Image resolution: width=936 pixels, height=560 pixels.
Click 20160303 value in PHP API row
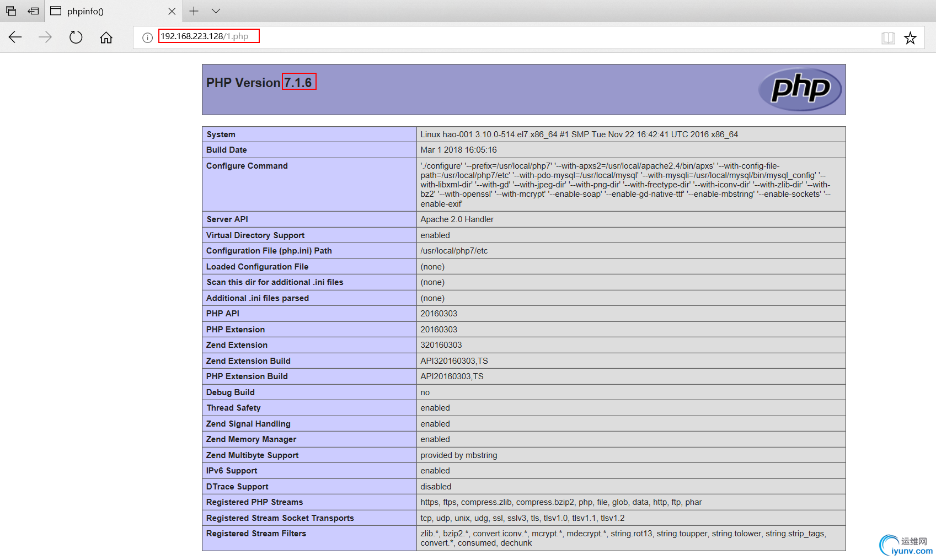tap(438, 314)
